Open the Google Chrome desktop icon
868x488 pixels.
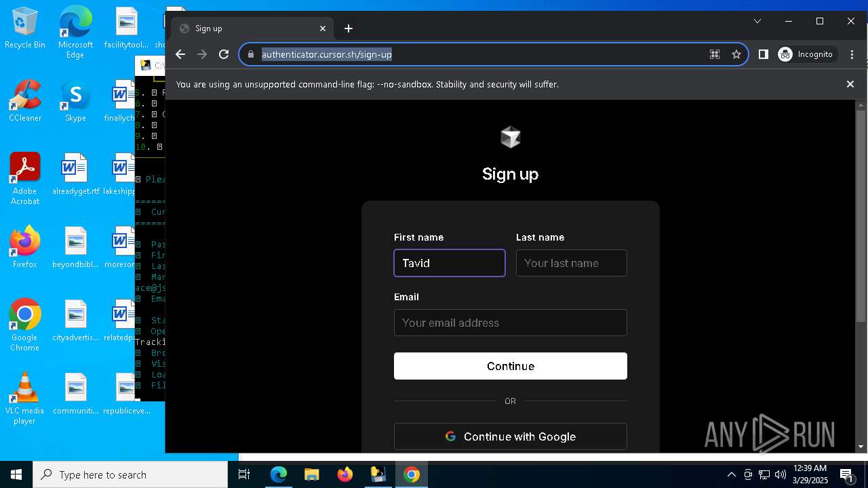[25, 325]
